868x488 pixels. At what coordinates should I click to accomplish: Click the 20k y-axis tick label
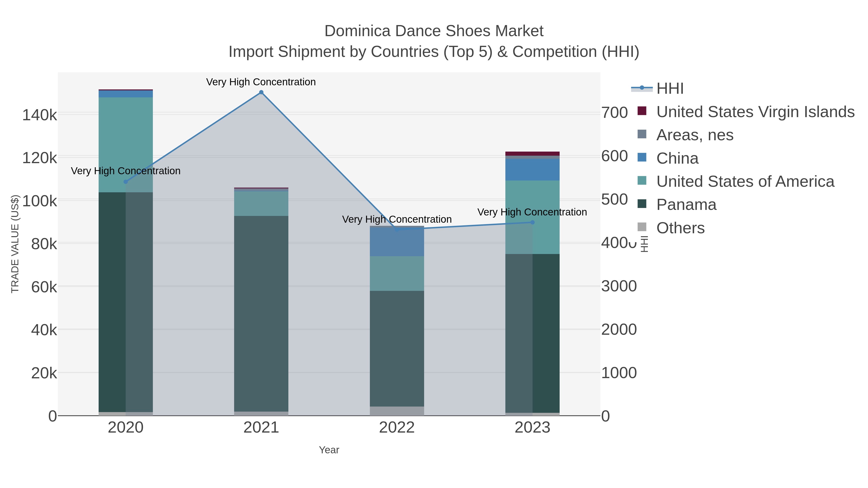[44, 373]
